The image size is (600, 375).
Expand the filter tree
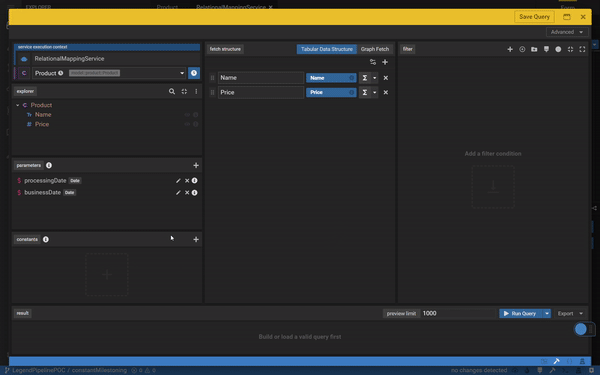click(x=582, y=49)
